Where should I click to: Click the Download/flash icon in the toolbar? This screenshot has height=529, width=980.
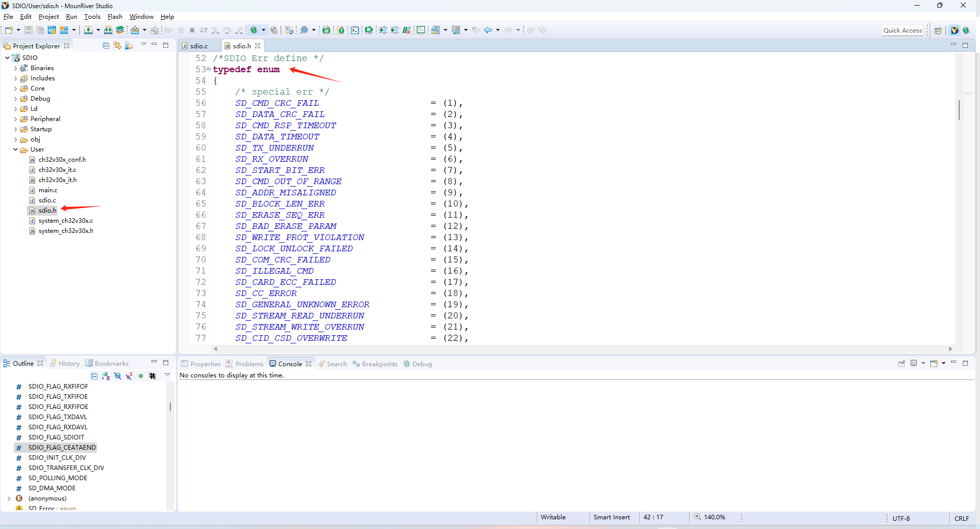(x=135, y=30)
